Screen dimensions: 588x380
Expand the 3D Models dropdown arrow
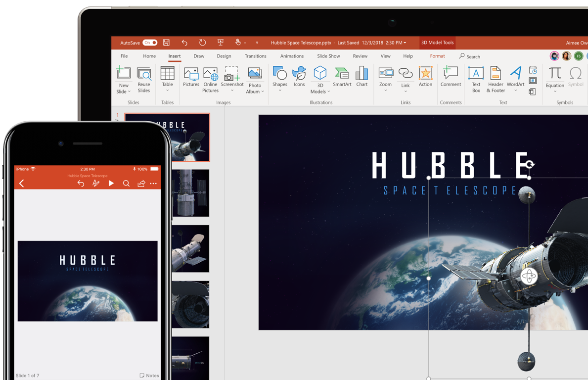328,92
